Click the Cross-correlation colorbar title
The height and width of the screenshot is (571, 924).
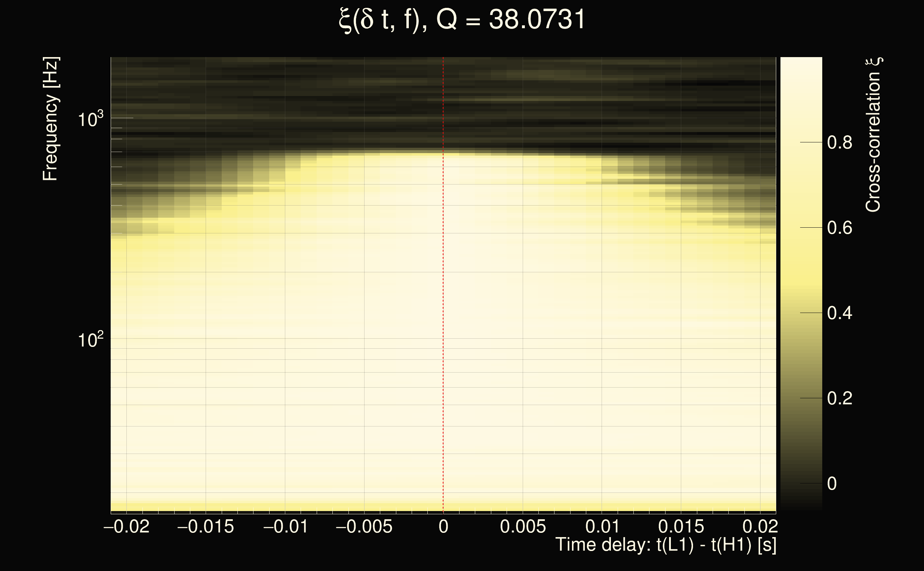[873, 135]
